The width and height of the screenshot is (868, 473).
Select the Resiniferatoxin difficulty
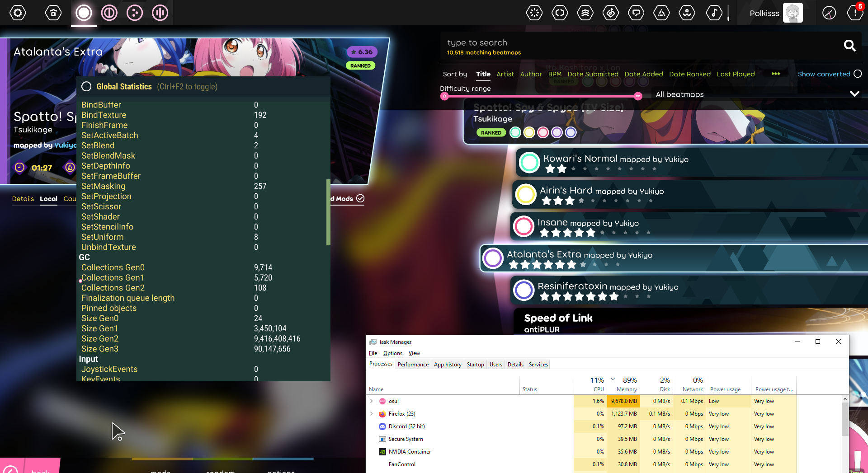pos(689,290)
